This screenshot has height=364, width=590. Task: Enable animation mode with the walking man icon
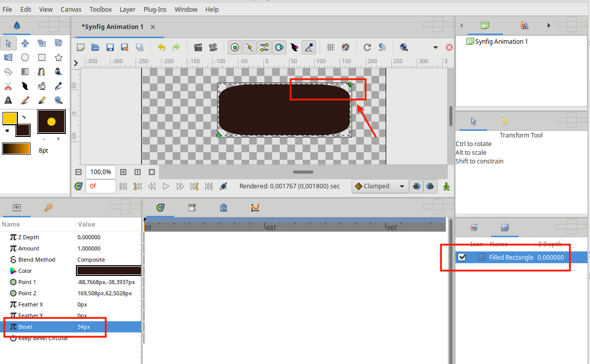[x=446, y=186]
